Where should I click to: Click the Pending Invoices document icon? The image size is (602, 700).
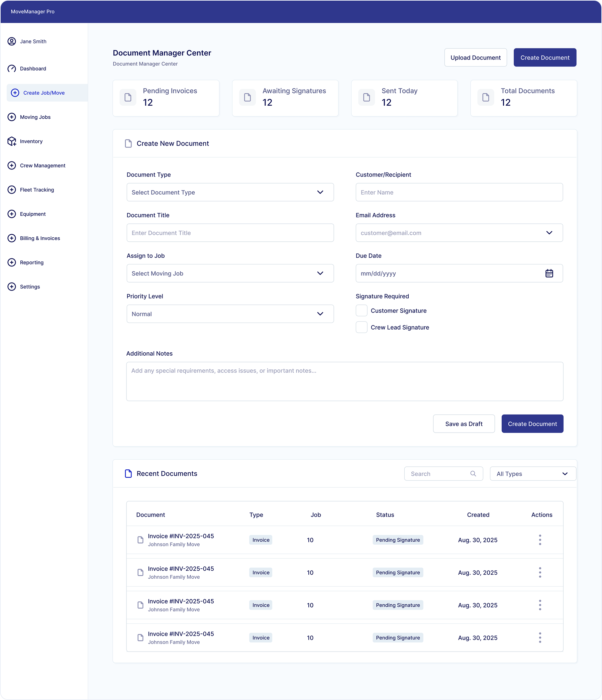pyautogui.click(x=128, y=98)
